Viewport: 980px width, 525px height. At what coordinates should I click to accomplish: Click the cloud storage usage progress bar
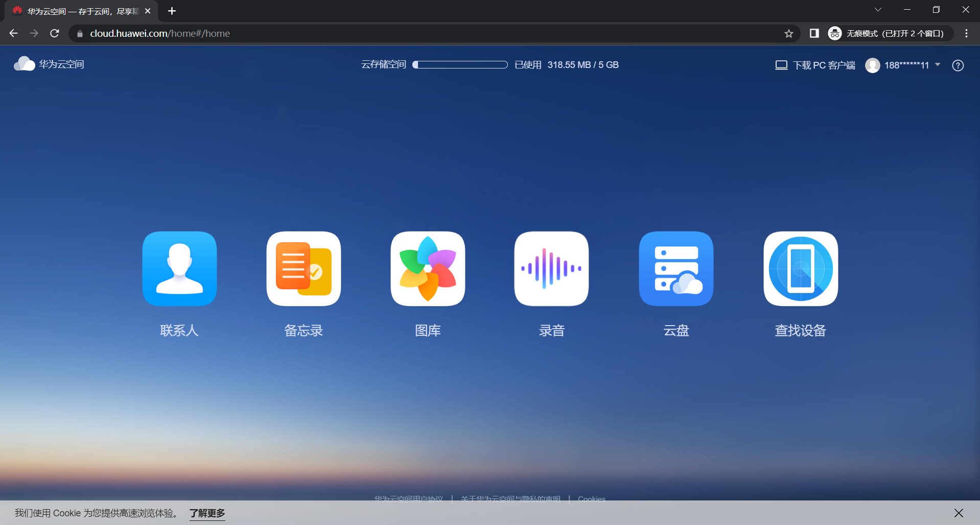[460, 65]
